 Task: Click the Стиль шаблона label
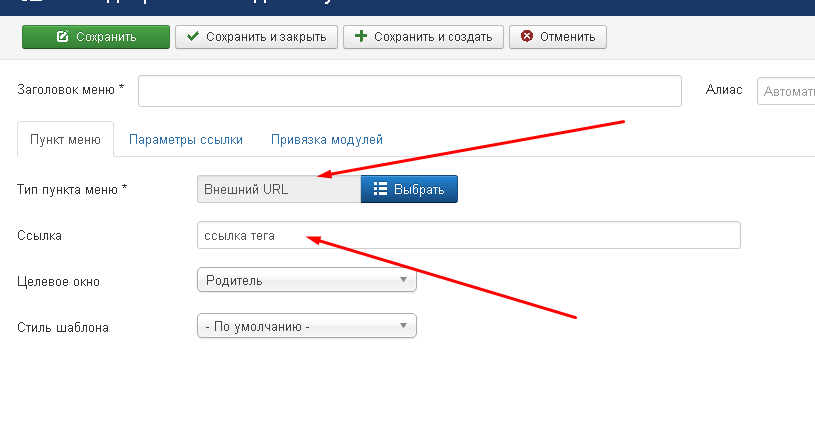pyautogui.click(x=63, y=327)
